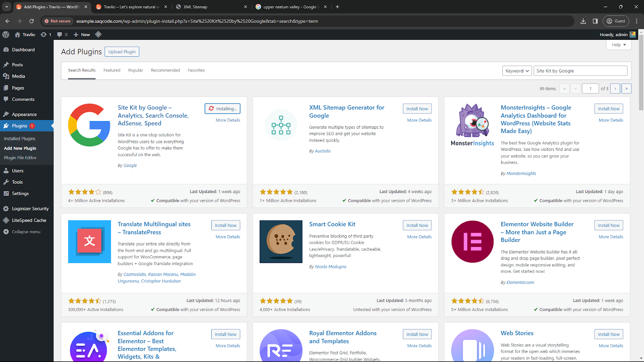Viewport: 644px width, 362px height.
Task: Click the Not secure site info badge
Action: (x=58, y=21)
